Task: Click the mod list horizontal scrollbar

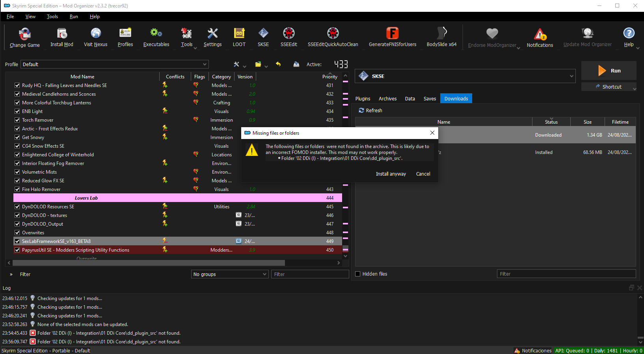Action: 149,263
